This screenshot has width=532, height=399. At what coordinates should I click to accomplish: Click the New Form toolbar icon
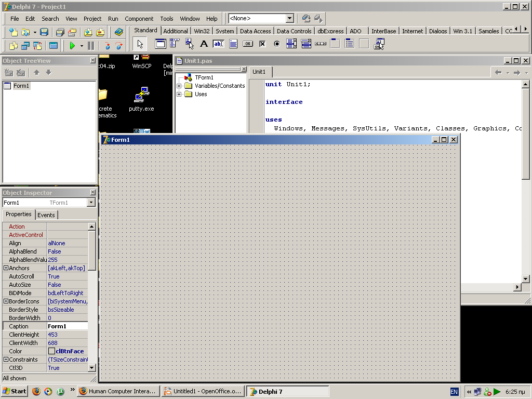pyautogui.click(x=54, y=46)
